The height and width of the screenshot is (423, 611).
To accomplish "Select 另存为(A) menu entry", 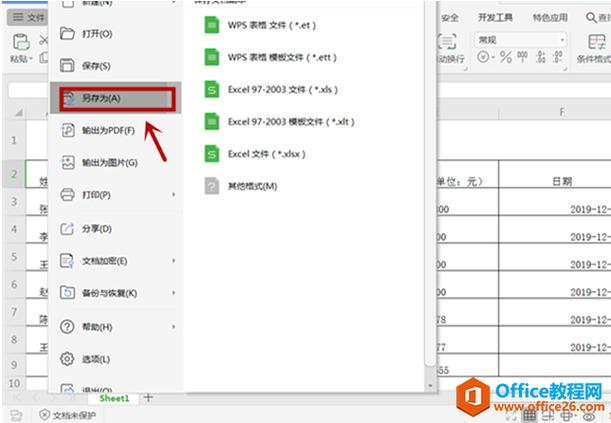I will pyautogui.click(x=115, y=98).
